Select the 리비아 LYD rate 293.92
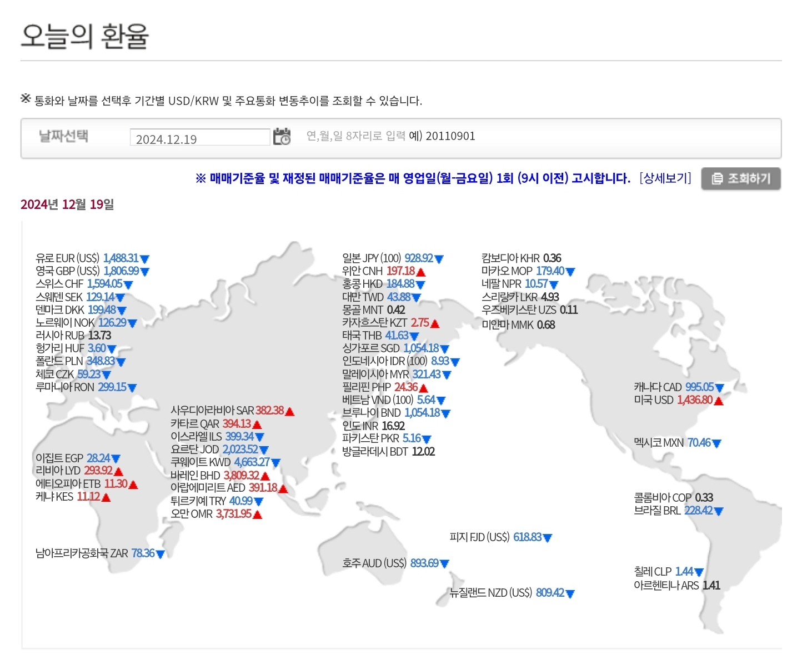 (98, 471)
